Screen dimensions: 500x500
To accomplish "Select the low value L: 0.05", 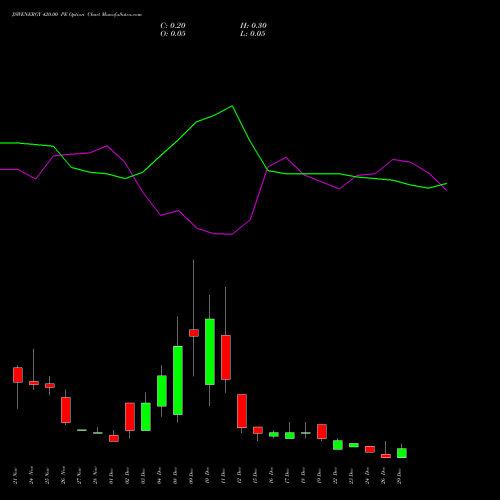I will coord(253,34).
